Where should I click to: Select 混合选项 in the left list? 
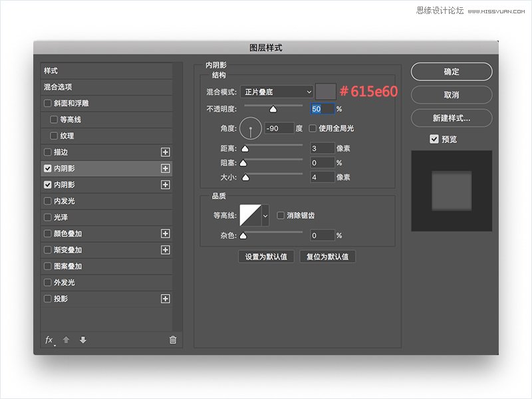click(x=106, y=87)
